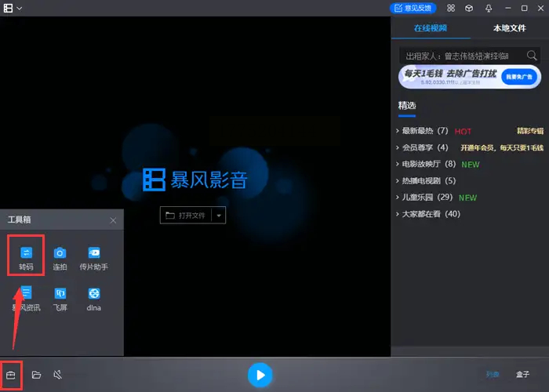
Task: Click the 打开文件 button
Action: pos(186,216)
